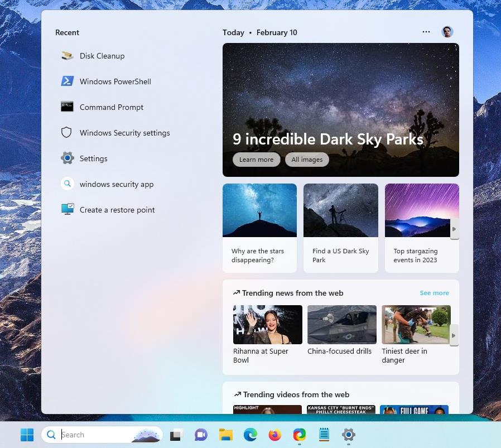Open the Chat app from the taskbar
This screenshot has width=501, height=448.
click(201, 435)
